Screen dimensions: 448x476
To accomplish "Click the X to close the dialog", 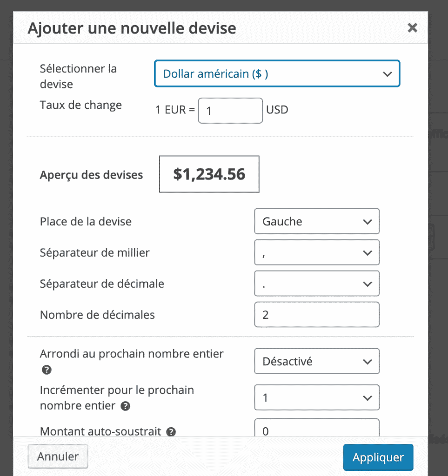I will (413, 27).
